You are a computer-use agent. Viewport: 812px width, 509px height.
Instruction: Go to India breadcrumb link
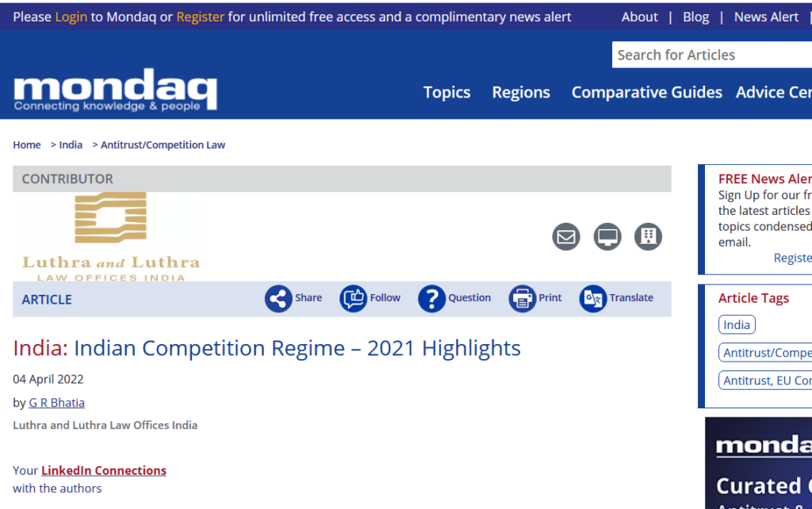[71, 145]
